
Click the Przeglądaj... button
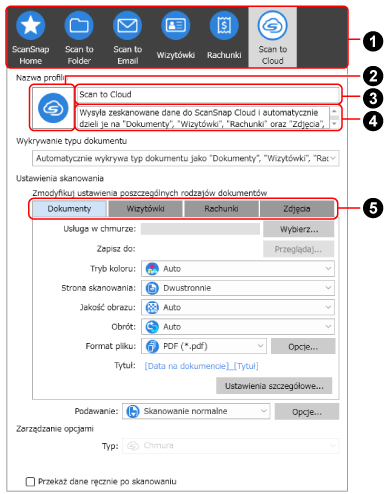point(299,249)
